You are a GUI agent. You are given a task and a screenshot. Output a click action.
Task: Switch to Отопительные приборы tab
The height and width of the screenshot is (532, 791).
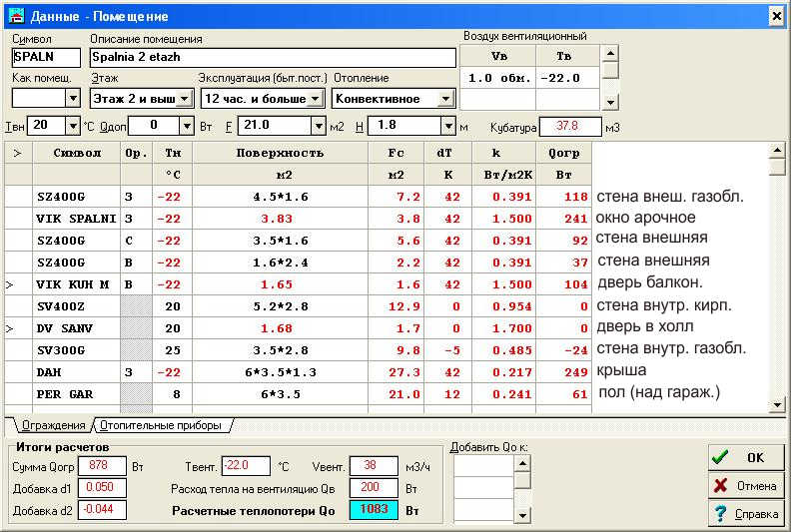click(x=162, y=425)
